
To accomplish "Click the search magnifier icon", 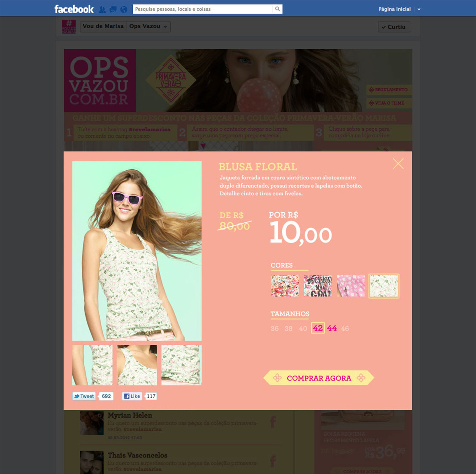I will [277, 9].
